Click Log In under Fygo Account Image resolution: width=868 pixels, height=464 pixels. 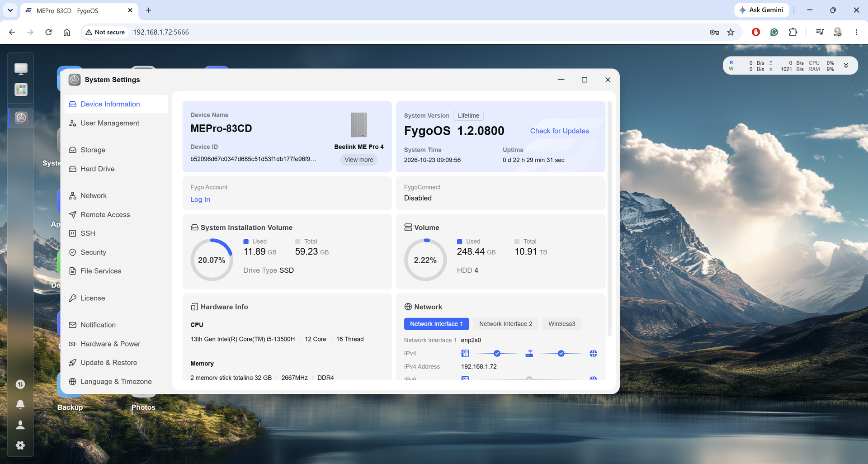200,199
